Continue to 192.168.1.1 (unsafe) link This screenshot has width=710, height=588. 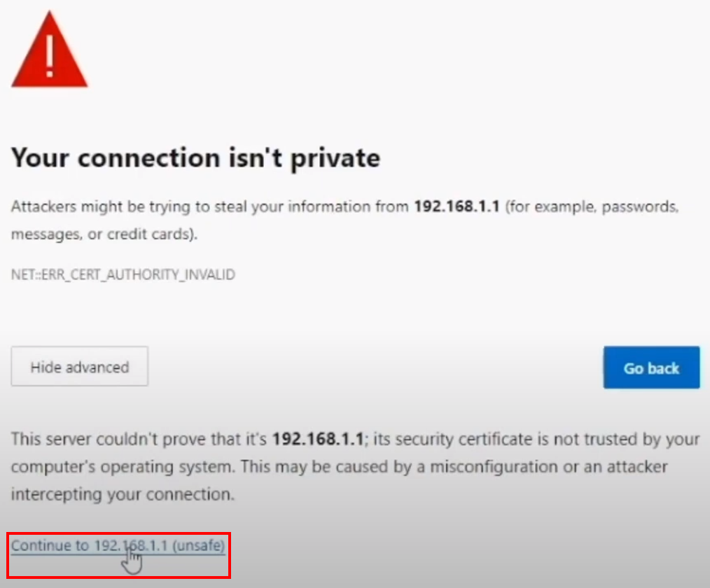pos(118,545)
